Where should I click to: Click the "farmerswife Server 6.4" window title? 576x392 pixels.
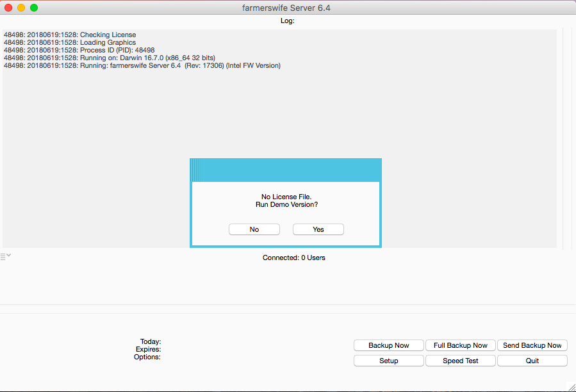(286, 8)
